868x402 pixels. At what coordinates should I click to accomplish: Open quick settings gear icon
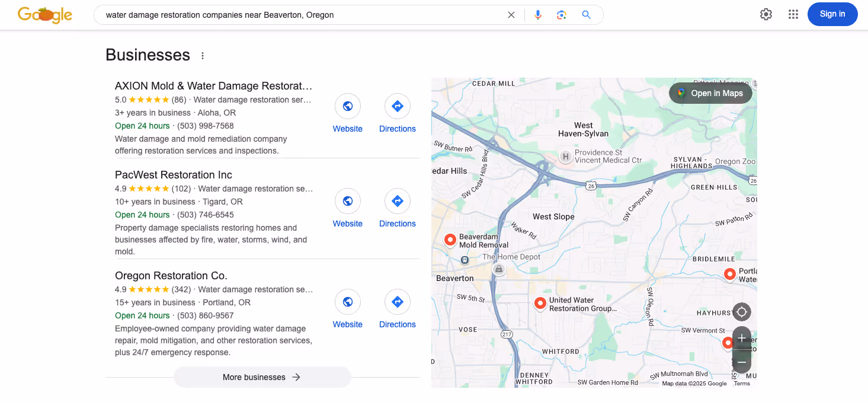(x=765, y=14)
